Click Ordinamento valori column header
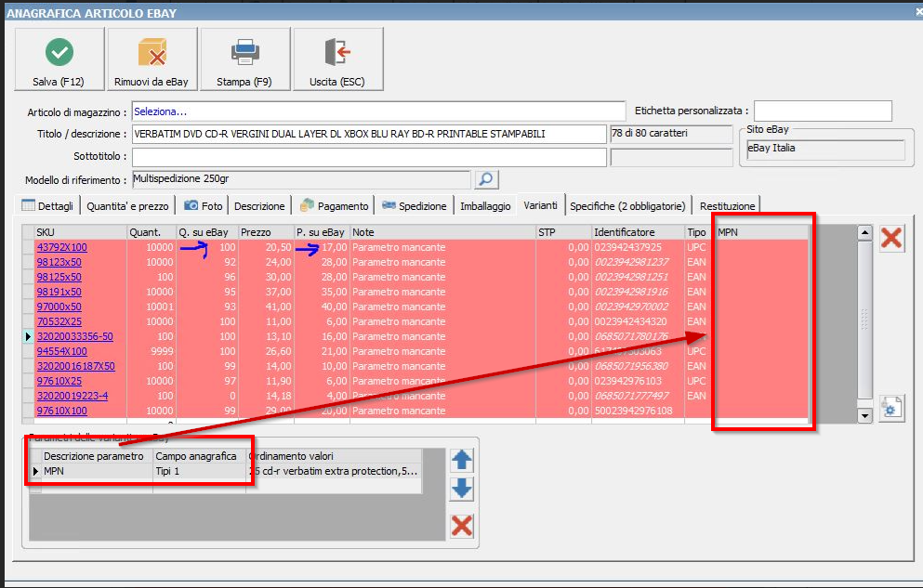This screenshot has height=588, width=923. tap(334, 456)
